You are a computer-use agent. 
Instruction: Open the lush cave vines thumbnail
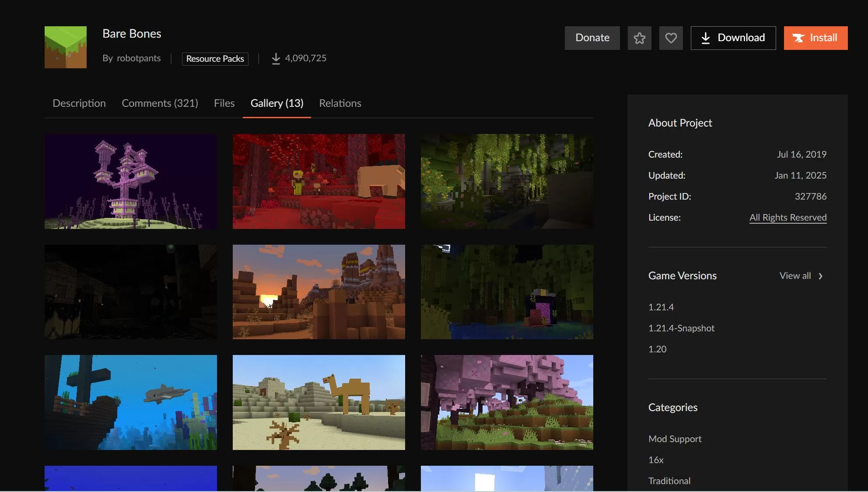pyautogui.click(x=507, y=181)
